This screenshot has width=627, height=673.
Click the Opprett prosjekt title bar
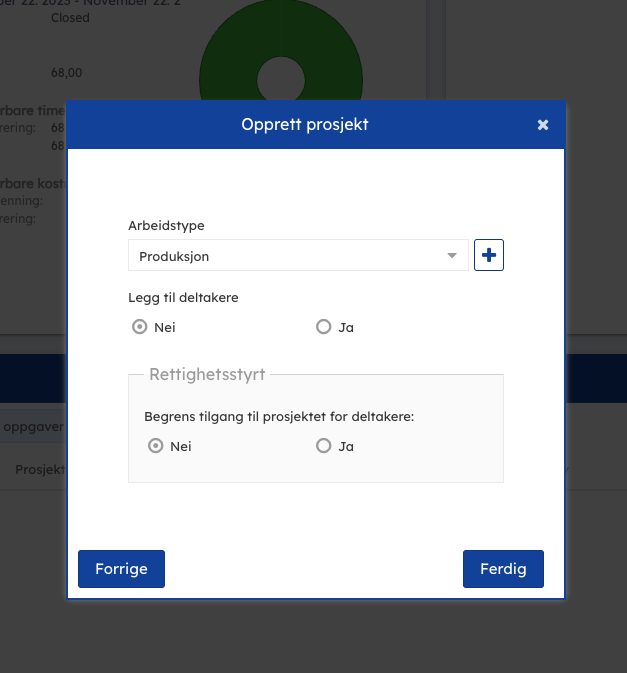305,125
